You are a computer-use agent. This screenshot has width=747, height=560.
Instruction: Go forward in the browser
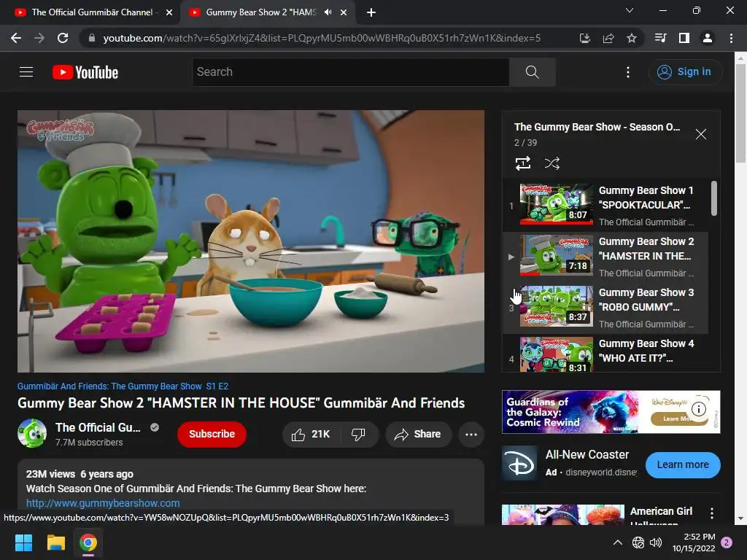[39, 38]
